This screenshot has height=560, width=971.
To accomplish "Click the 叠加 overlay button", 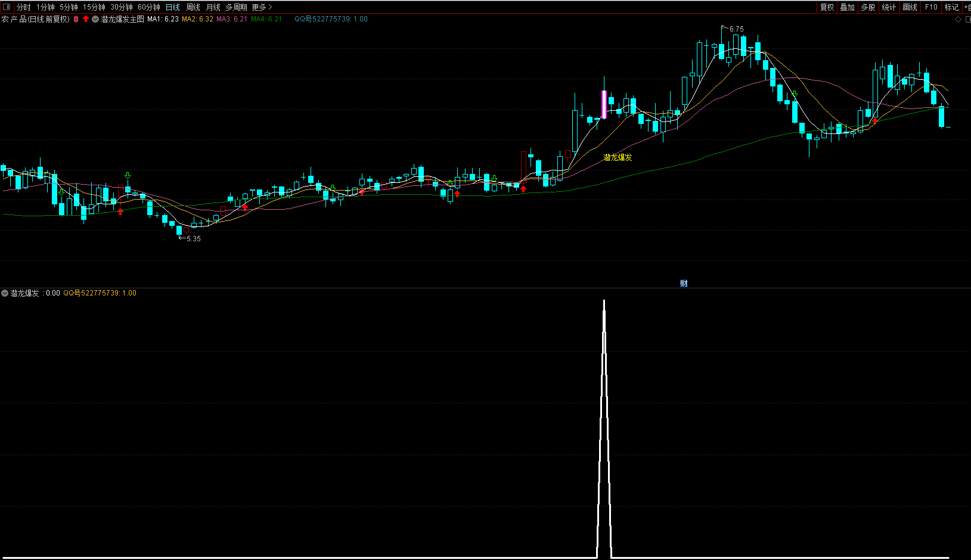I will (x=847, y=7).
